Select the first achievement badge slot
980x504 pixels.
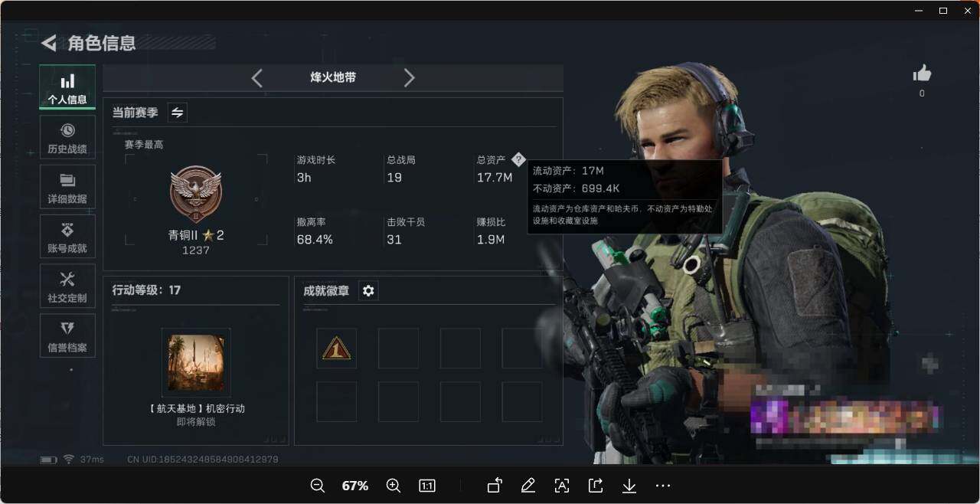click(x=337, y=348)
